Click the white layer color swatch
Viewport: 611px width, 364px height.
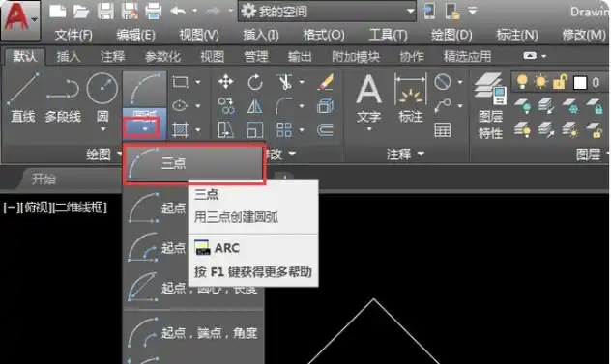click(580, 82)
